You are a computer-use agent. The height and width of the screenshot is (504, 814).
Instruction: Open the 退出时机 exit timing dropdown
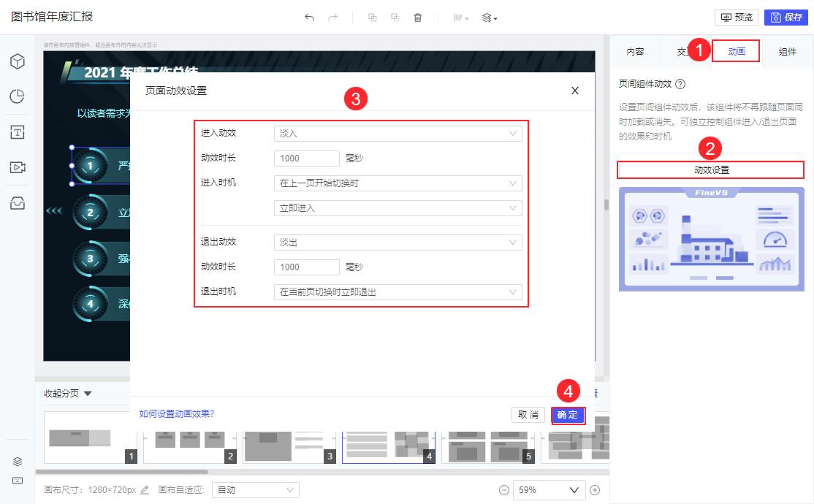point(398,291)
